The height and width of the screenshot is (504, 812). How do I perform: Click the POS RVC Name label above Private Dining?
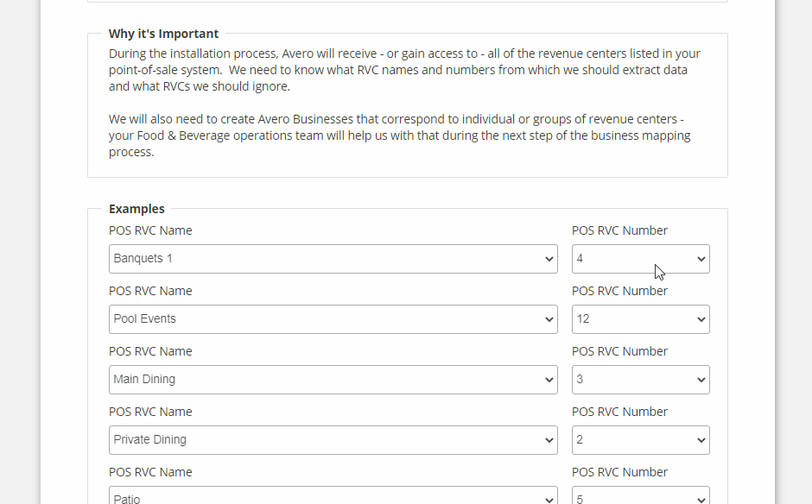150,412
